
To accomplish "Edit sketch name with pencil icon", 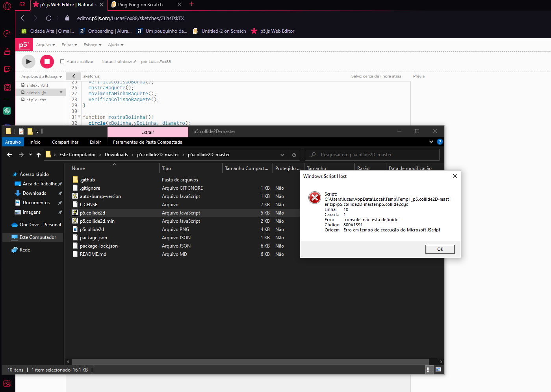I will 135,61.
